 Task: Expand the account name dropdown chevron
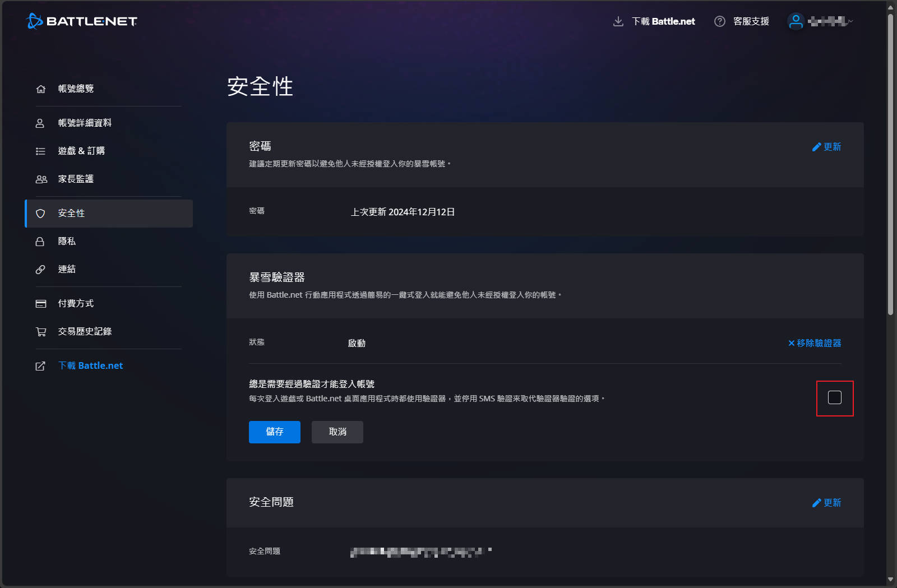(x=850, y=21)
